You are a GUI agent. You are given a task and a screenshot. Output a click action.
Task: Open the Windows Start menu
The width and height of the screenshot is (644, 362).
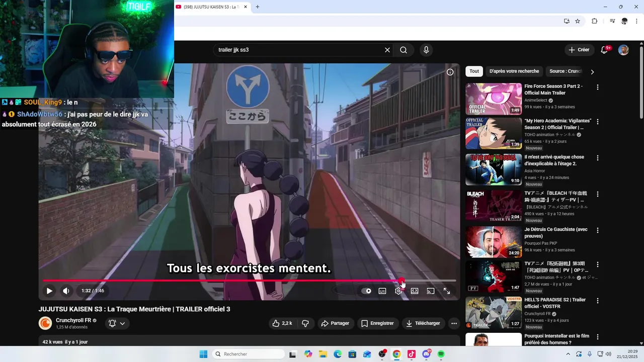pos(203,354)
